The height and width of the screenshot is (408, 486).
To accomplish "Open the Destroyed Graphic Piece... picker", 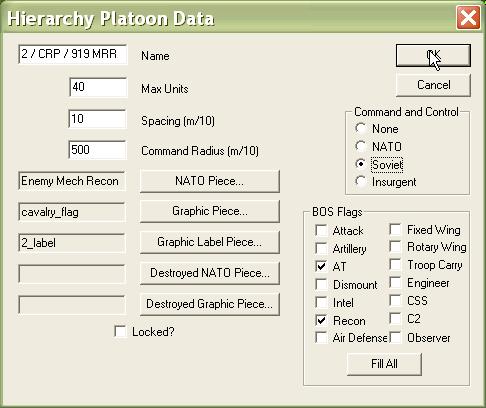I will (x=210, y=304).
